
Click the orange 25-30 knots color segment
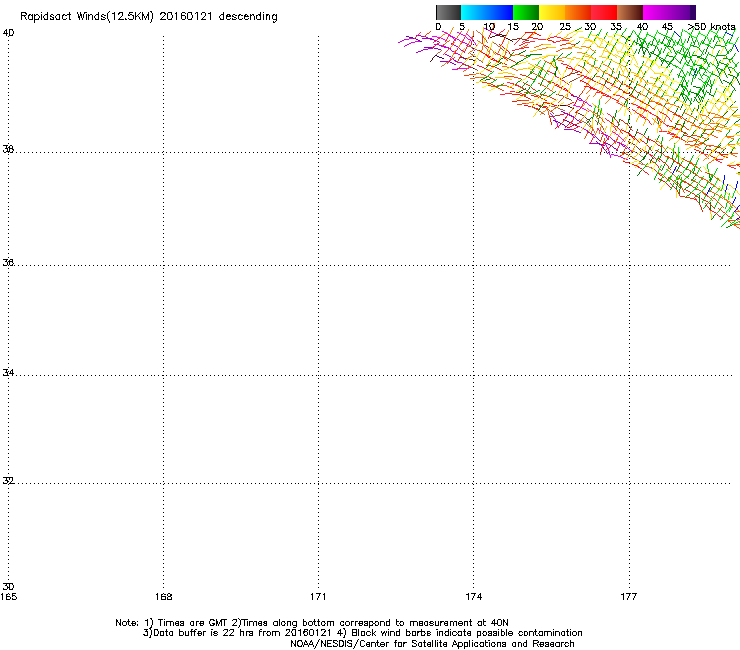click(578, 12)
